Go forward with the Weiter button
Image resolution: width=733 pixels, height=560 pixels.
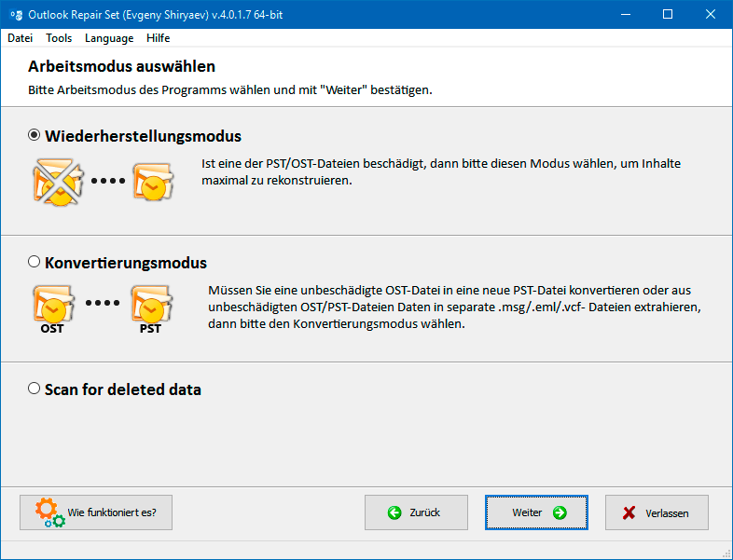pos(536,512)
